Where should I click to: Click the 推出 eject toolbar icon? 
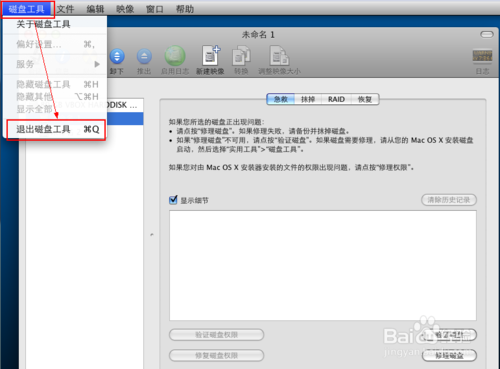(144, 56)
